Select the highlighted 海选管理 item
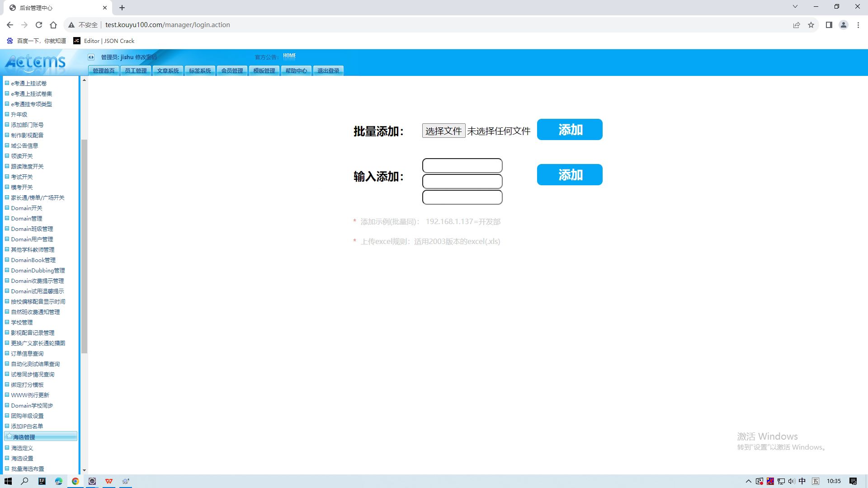 [x=41, y=436]
